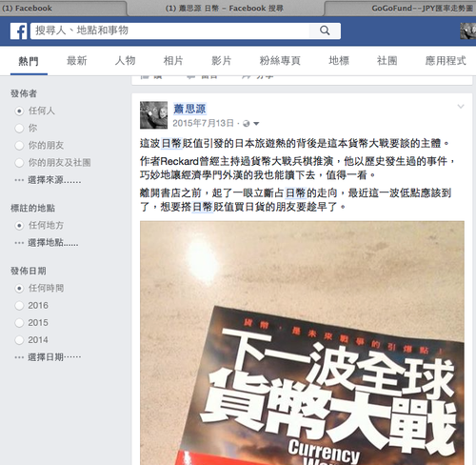Screen dimensions: 476x465
Task: Open 蕭思源's post avatar thumbnail
Action: [x=153, y=115]
